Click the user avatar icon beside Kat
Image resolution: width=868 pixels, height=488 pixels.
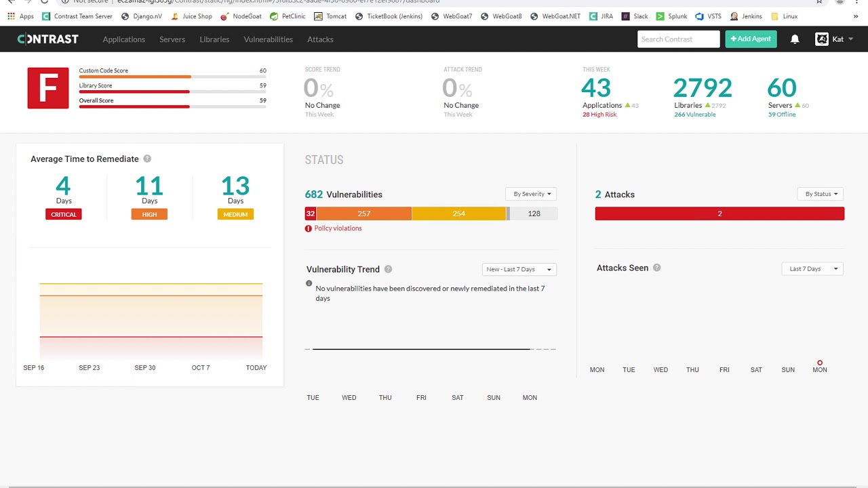tap(822, 39)
